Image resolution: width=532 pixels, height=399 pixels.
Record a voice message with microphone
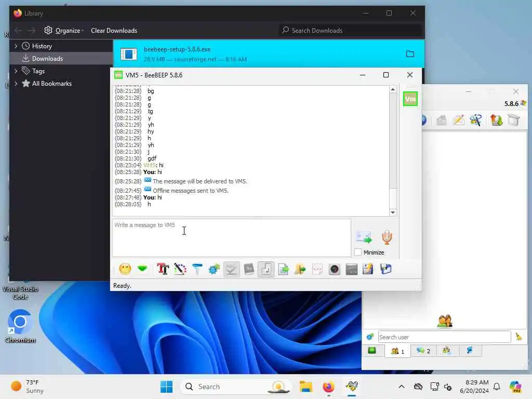[x=387, y=237]
